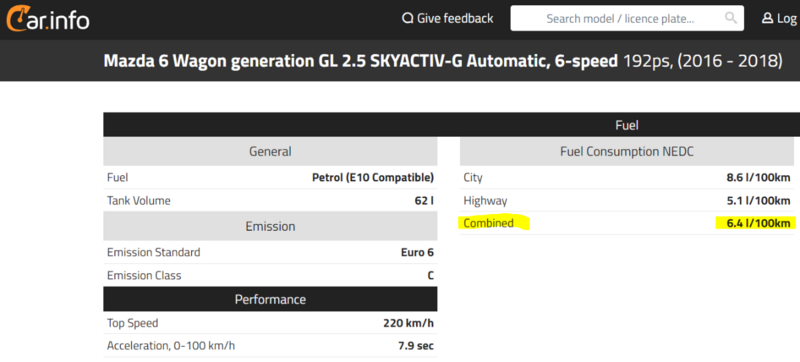Click the Log in link
Screen dimensions: 800x362
tap(781, 19)
